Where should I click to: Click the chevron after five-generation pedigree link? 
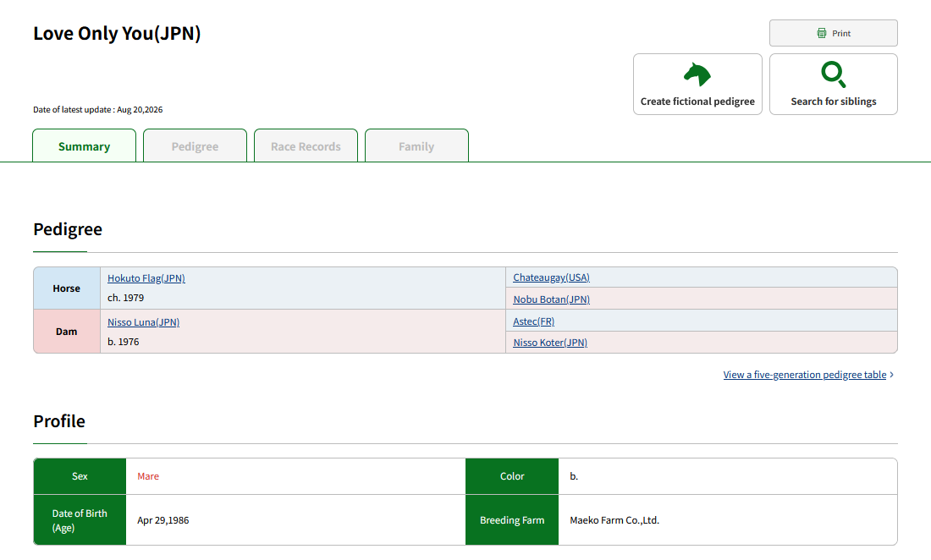pyautogui.click(x=892, y=375)
